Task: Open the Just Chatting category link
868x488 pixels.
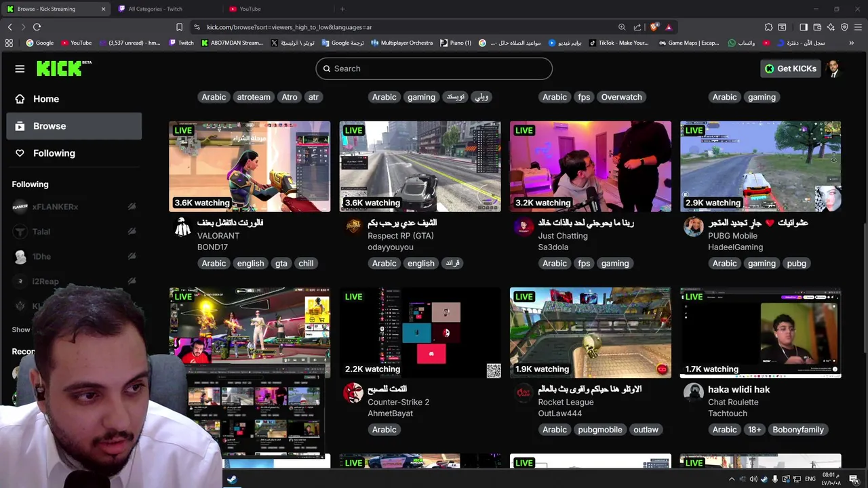Action: [x=563, y=236]
